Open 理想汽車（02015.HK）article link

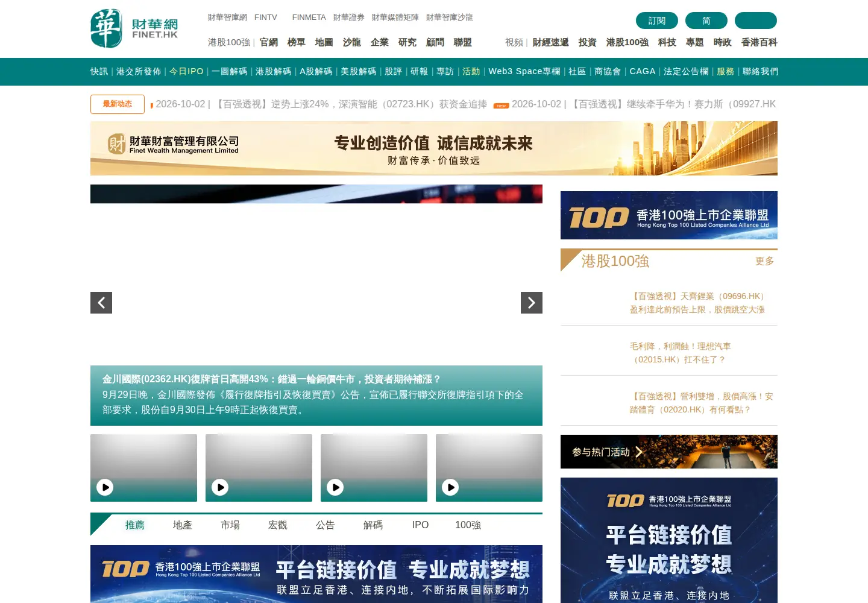[x=681, y=353]
